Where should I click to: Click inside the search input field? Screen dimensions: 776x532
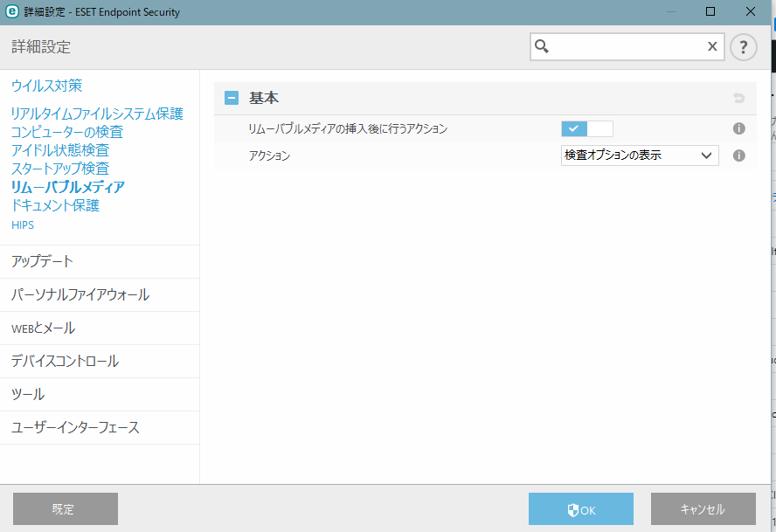[627, 46]
